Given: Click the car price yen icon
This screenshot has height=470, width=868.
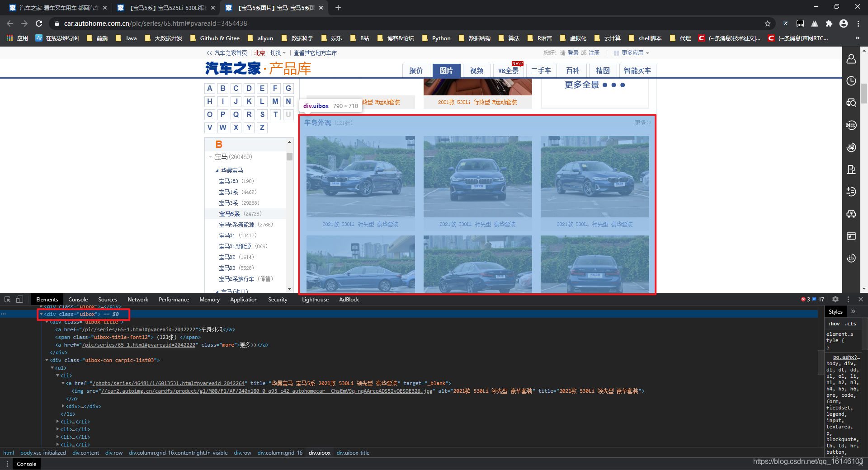Looking at the screenshot, I should coord(851,214).
